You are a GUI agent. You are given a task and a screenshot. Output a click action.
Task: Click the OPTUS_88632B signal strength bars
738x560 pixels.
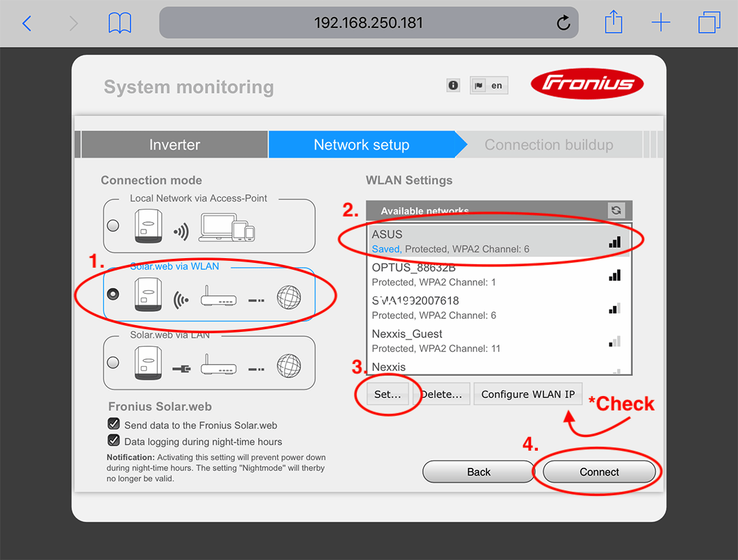(615, 275)
